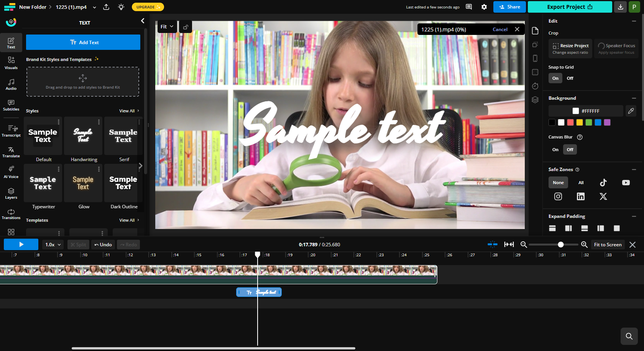
Task: Open the more apps grid in sidebar
Action: 11,232
